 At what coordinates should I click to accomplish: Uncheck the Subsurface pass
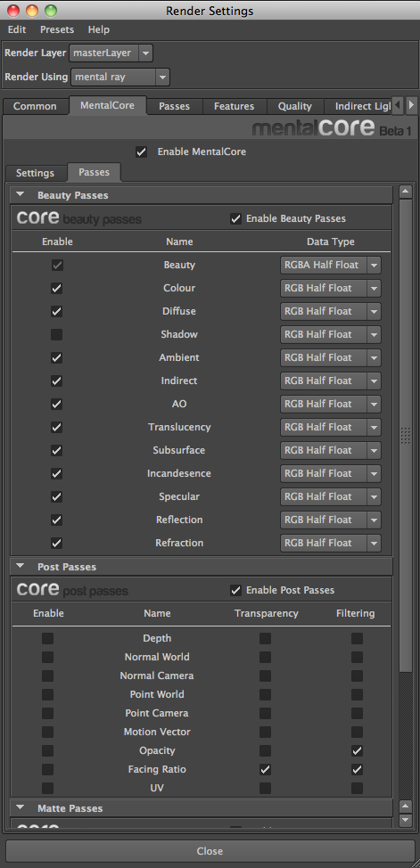[56, 451]
